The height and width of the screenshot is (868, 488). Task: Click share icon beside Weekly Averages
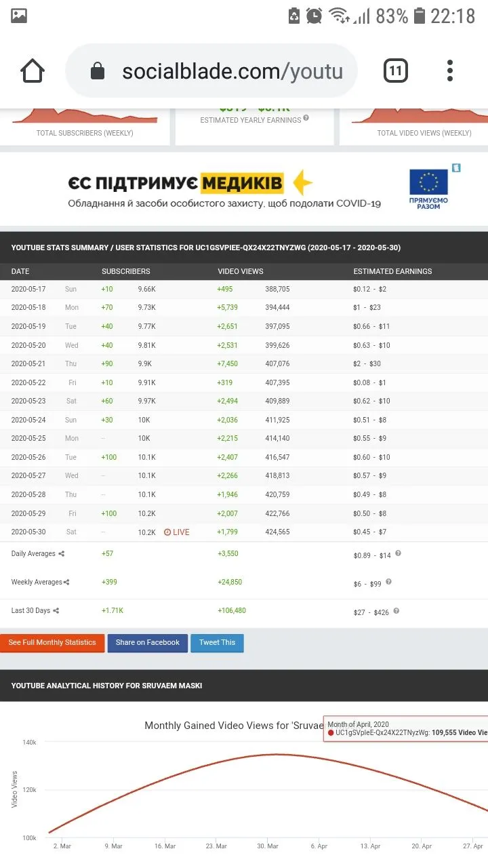66,583
